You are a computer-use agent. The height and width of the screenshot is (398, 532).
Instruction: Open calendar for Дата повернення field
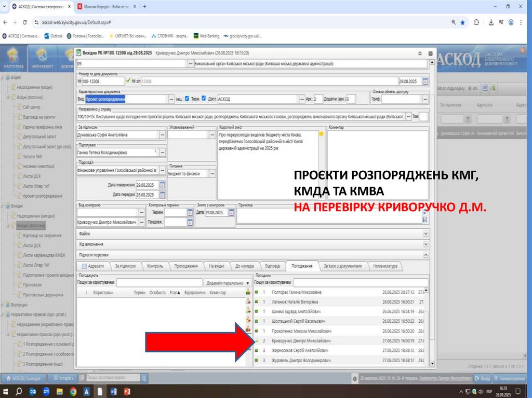point(162,185)
